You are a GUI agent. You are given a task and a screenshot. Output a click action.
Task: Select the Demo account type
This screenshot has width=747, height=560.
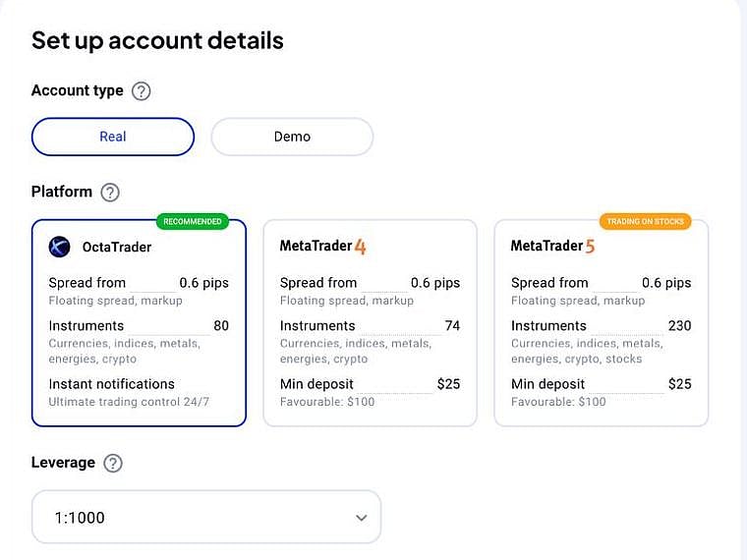click(292, 137)
